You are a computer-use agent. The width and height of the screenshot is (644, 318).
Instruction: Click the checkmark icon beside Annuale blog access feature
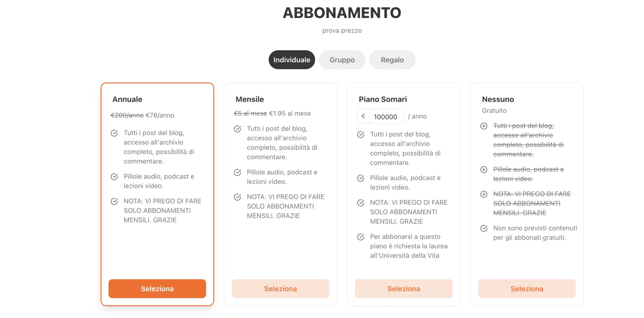click(114, 132)
